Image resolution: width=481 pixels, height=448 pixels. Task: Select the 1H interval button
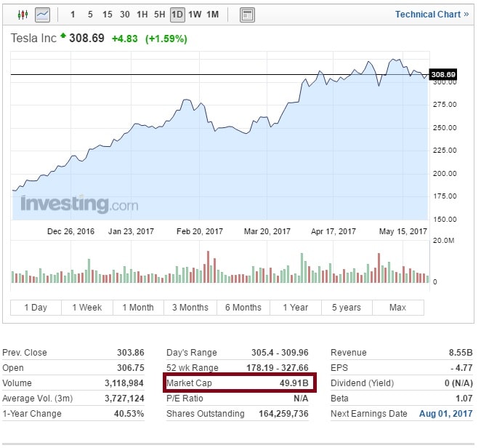point(142,15)
